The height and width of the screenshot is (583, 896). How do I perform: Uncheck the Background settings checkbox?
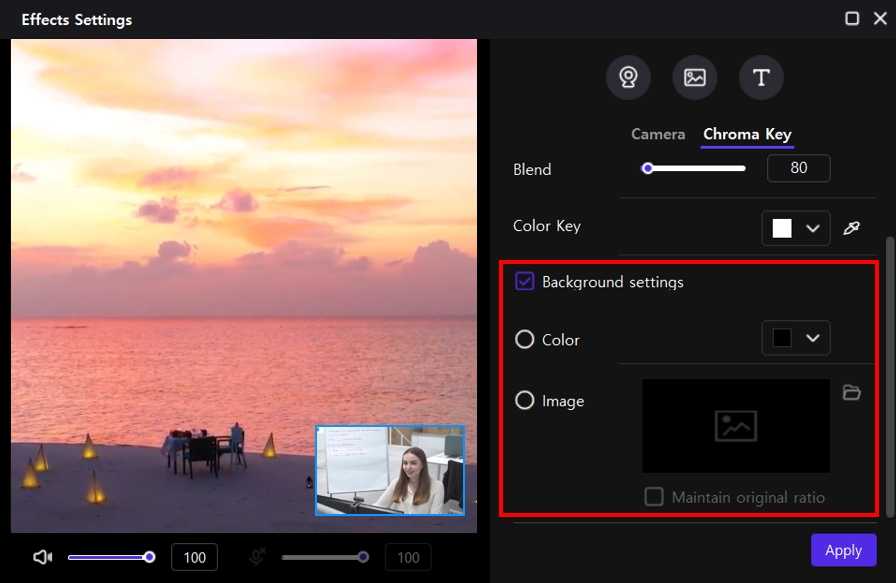click(x=525, y=282)
